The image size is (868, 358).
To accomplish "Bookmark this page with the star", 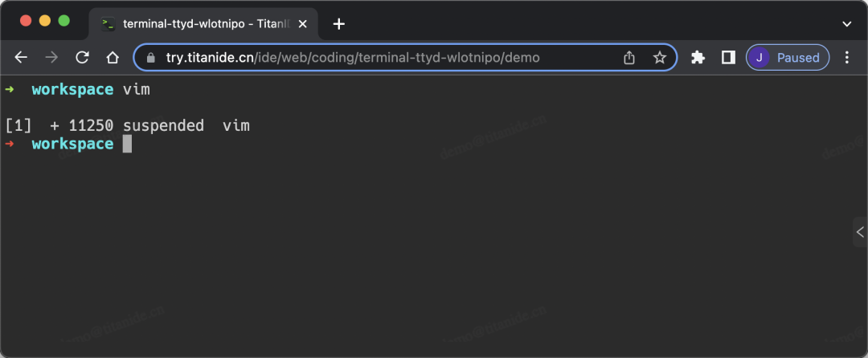I will pos(659,58).
